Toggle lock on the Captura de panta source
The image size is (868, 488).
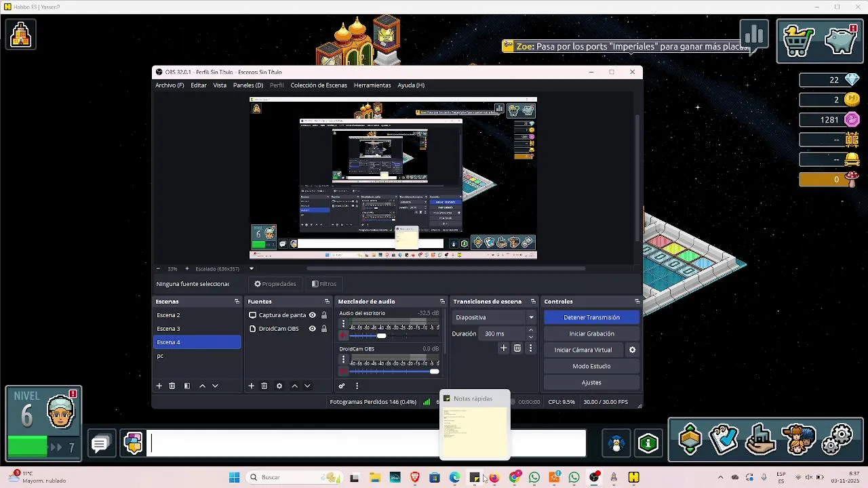pos(324,315)
